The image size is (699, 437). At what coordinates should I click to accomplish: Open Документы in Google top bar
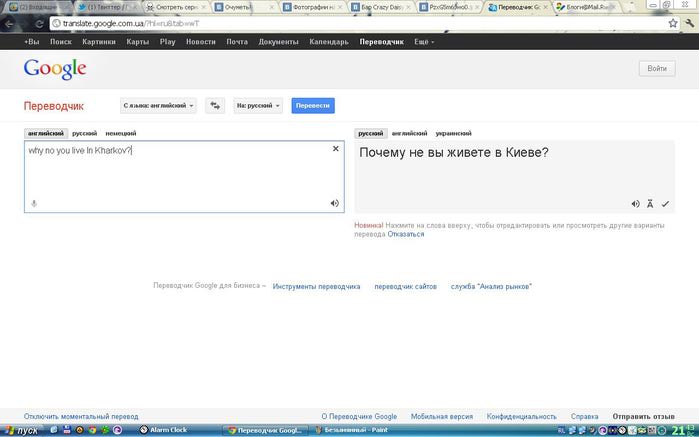[x=278, y=42]
